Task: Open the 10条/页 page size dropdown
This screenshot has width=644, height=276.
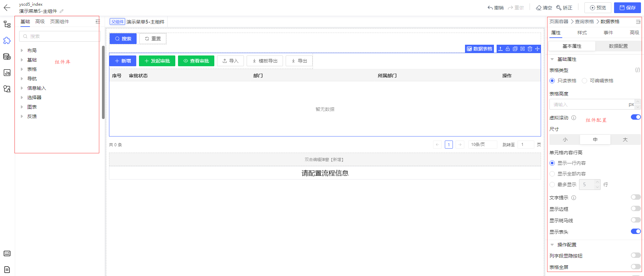Action: tap(482, 145)
